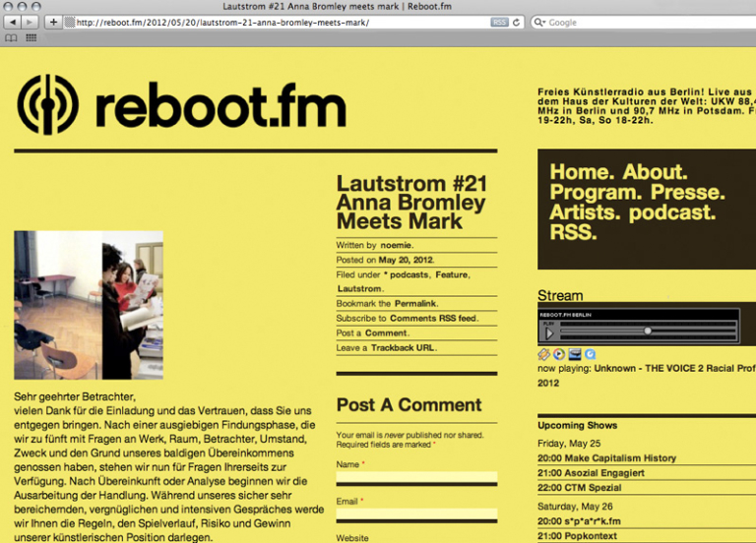
Task: Open stream in Winamp player icon
Action: coord(543,354)
